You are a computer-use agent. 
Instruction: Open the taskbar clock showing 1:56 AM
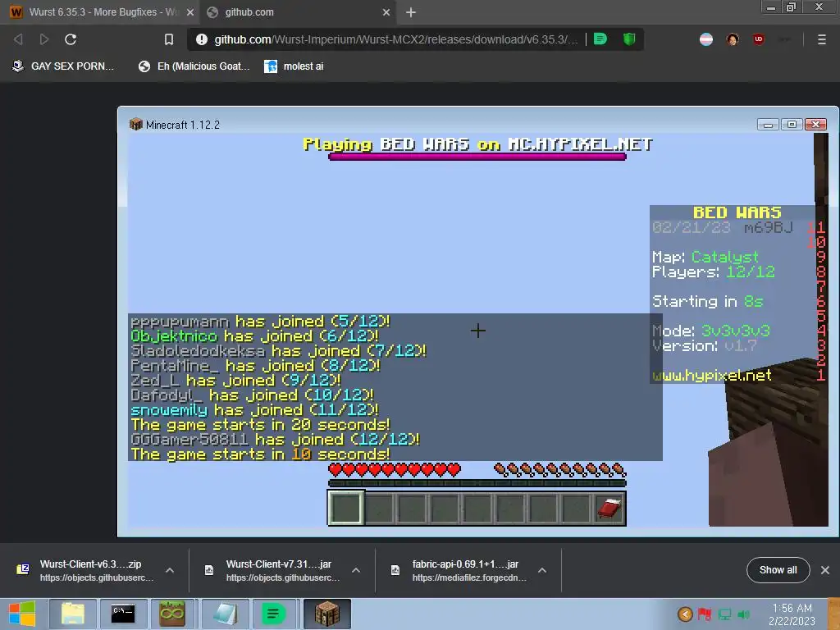792,614
